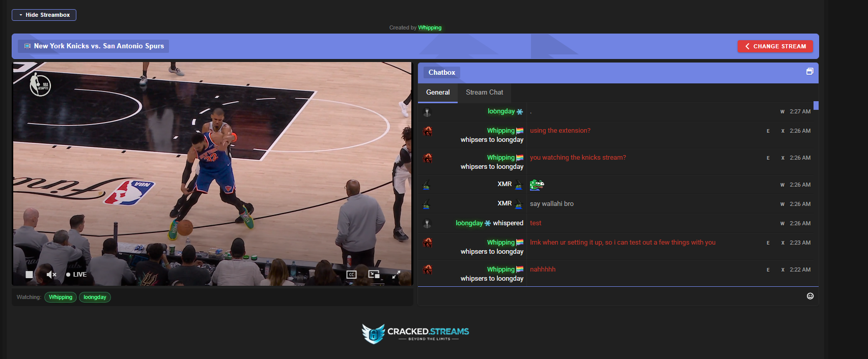Click the W icon on the 'test' message

782,224
